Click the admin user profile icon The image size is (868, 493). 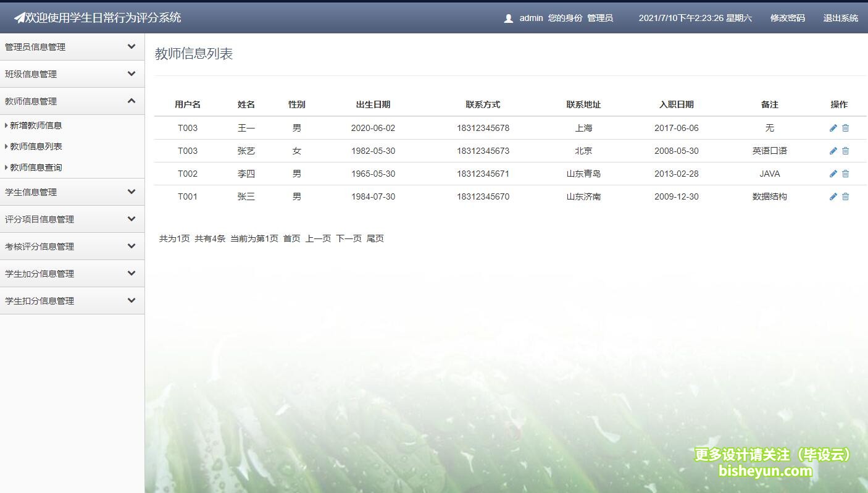[508, 18]
